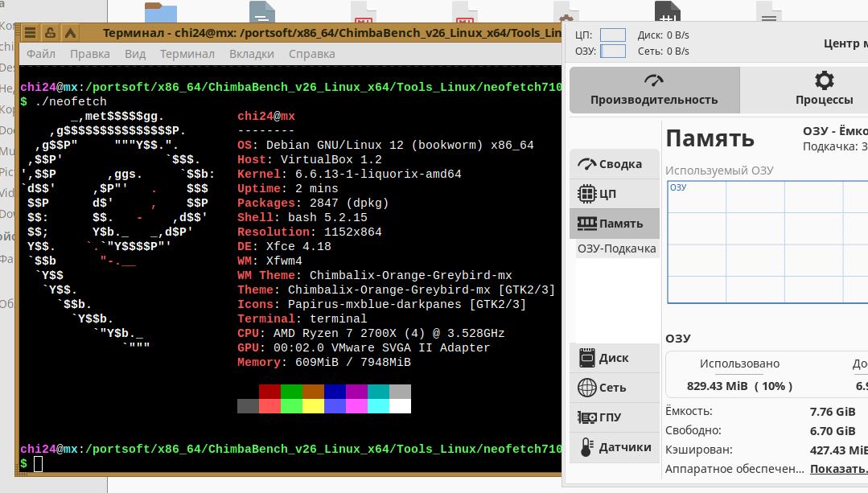
Task: Click the DE: Xfce 4.18 line
Action: [285, 246]
